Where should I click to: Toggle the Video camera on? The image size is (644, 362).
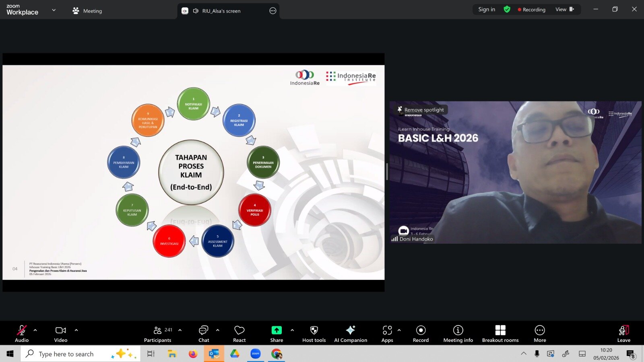pos(61,334)
